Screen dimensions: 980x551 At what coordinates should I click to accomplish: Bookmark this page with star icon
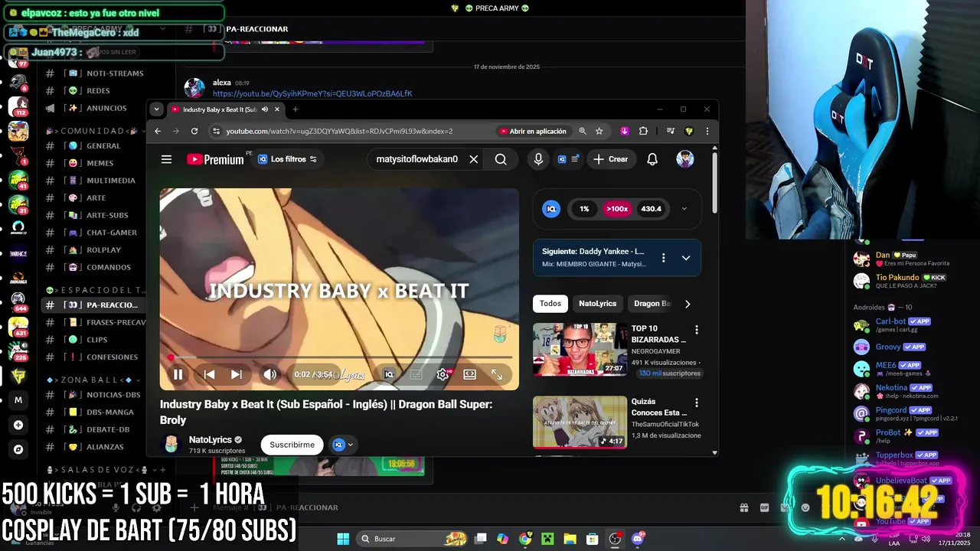coord(599,131)
